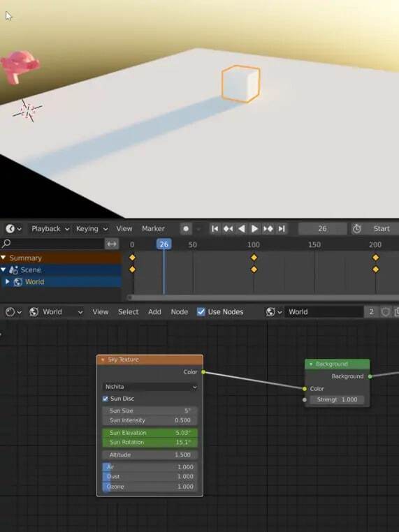
Task: Jump to the last frame
Action: (282, 229)
